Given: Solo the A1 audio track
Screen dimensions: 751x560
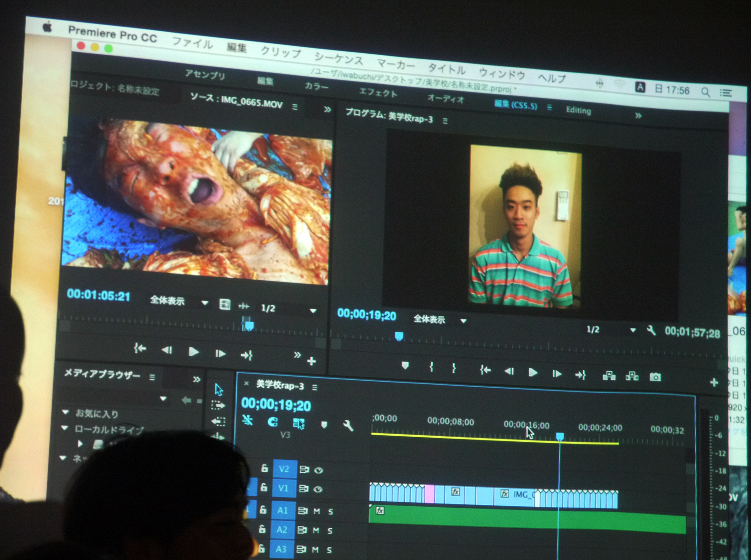Looking at the screenshot, I should [x=330, y=512].
